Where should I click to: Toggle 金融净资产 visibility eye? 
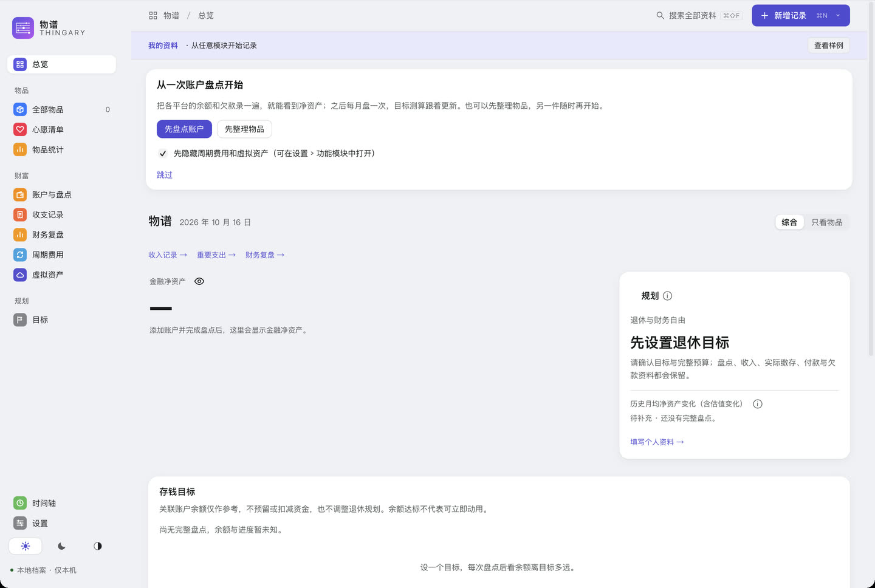pyautogui.click(x=199, y=281)
